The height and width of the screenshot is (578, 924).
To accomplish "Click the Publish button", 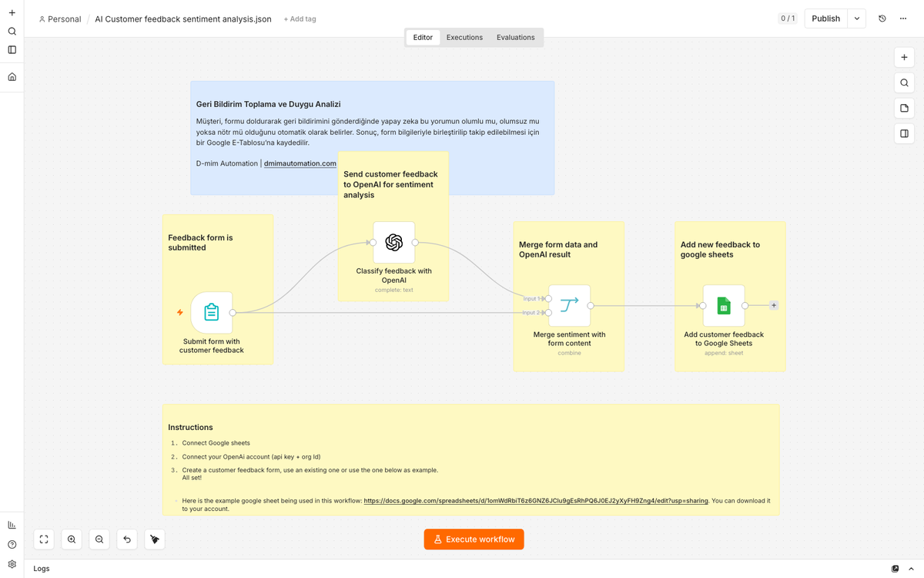I will click(x=825, y=18).
